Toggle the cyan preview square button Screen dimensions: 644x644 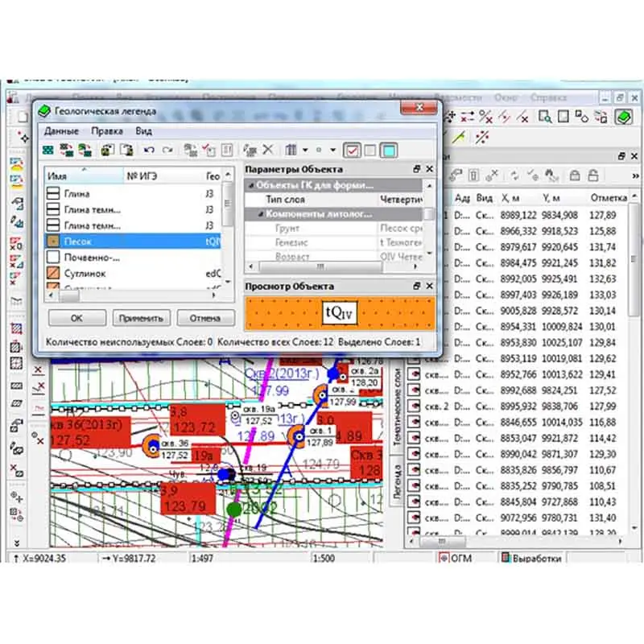click(x=388, y=151)
